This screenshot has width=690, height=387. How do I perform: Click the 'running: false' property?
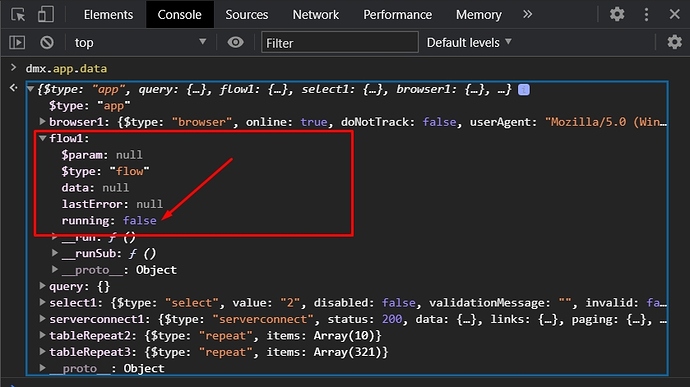pyautogui.click(x=109, y=221)
